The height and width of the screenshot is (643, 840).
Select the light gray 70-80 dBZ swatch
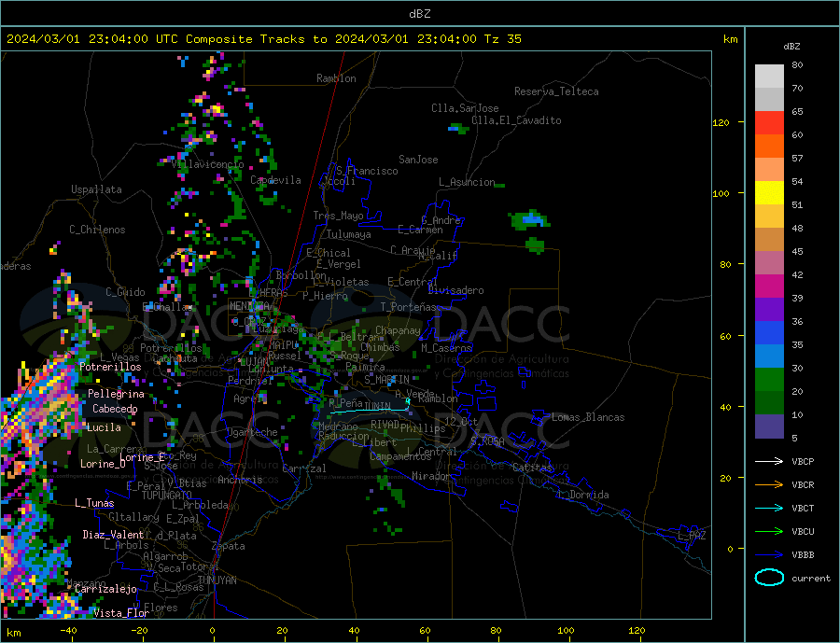pos(769,77)
